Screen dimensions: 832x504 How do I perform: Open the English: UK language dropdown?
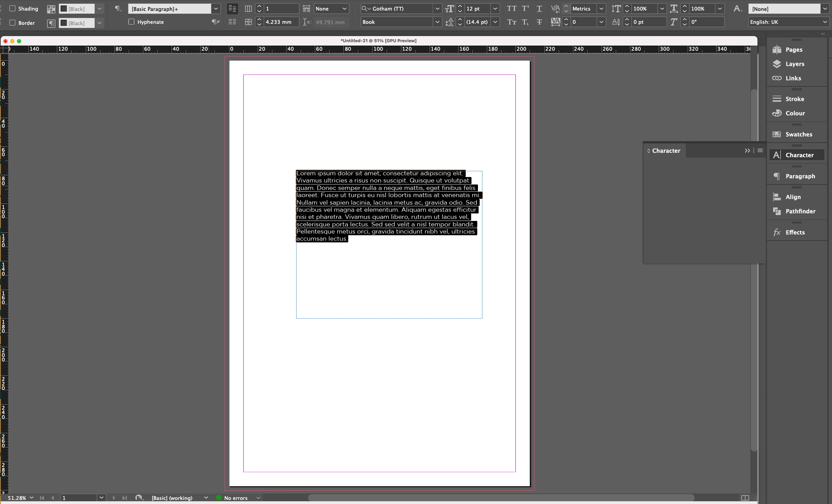pyautogui.click(x=825, y=22)
